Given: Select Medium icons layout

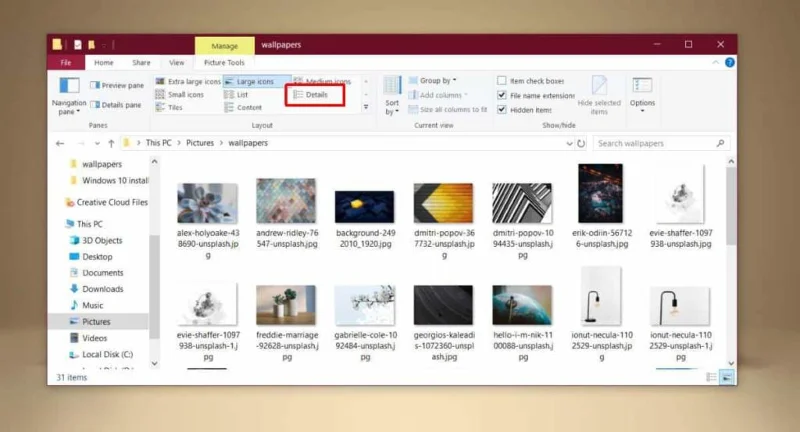Looking at the screenshot, I should click(322, 81).
